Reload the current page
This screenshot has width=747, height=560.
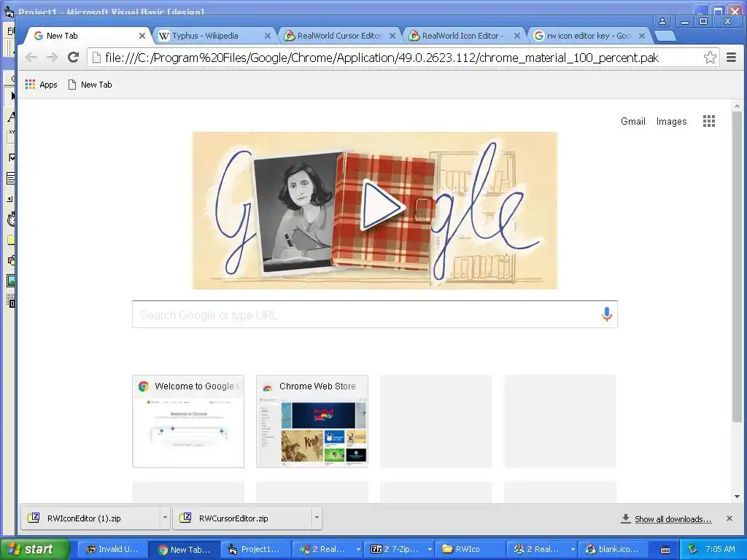click(73, 58)
